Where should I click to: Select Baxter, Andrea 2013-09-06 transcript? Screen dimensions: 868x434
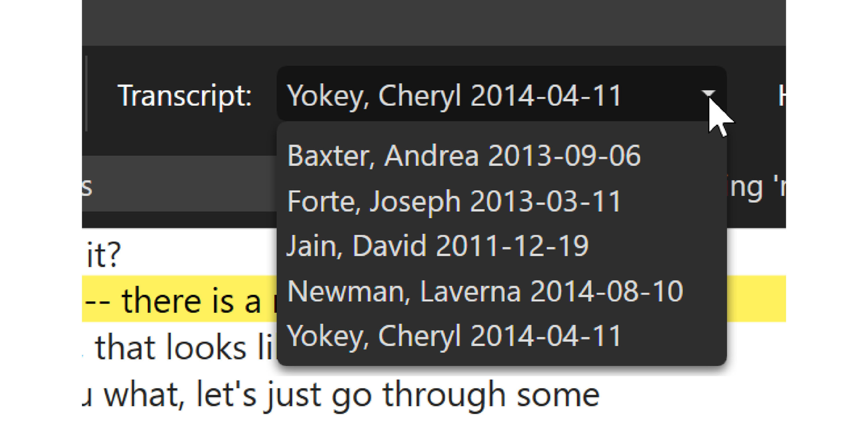tap(464, 156)
